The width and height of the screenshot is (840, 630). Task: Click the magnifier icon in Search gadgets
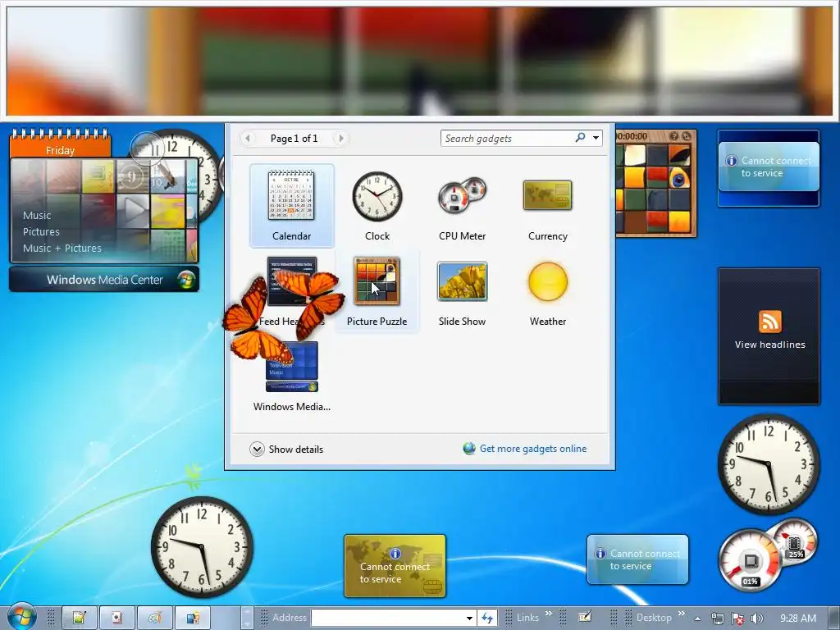coord(580,138)
